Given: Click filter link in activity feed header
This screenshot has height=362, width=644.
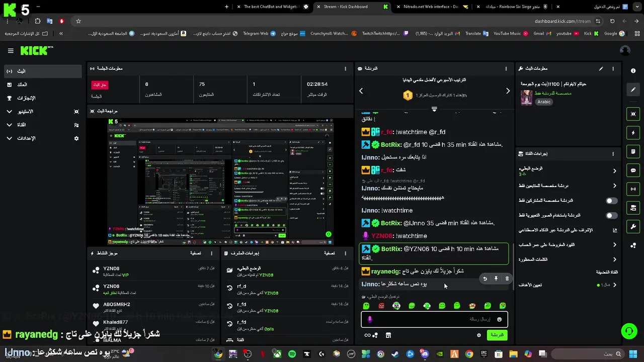Looking at the screenshot, I should pyautogui.click(x=196, y=253).
